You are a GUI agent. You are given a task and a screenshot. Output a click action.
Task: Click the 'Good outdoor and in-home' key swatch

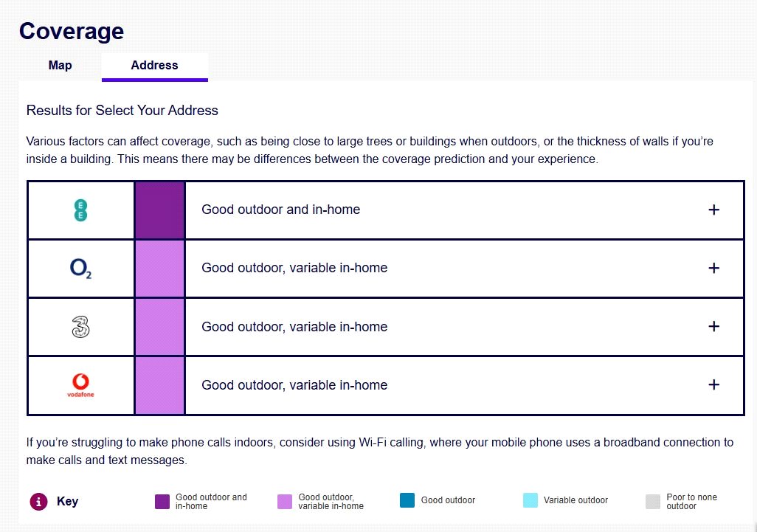pos(162,502)
